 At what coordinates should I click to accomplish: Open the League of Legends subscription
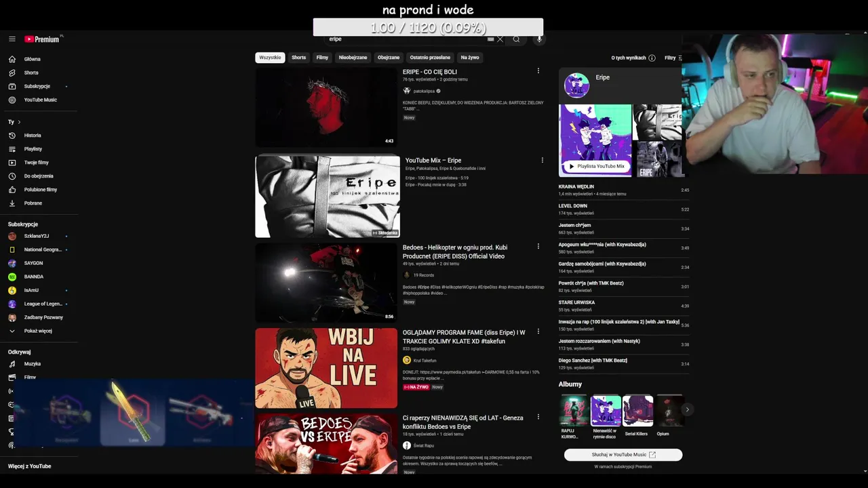[43, 304]
